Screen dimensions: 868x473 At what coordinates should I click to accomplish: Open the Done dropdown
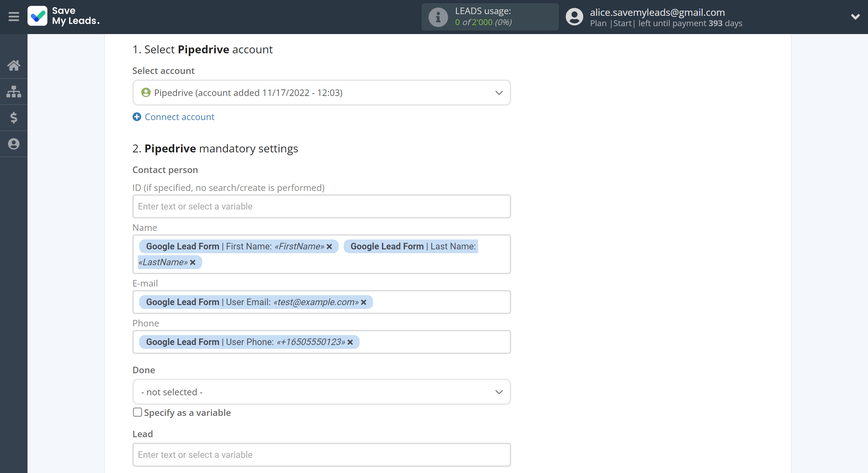click(x=321, y=392)
